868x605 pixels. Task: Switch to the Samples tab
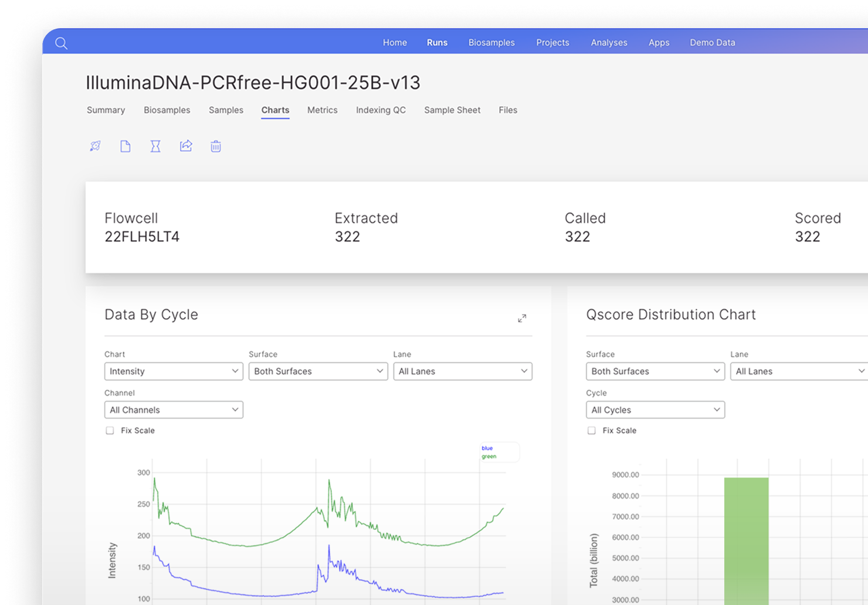click(226, 110)
